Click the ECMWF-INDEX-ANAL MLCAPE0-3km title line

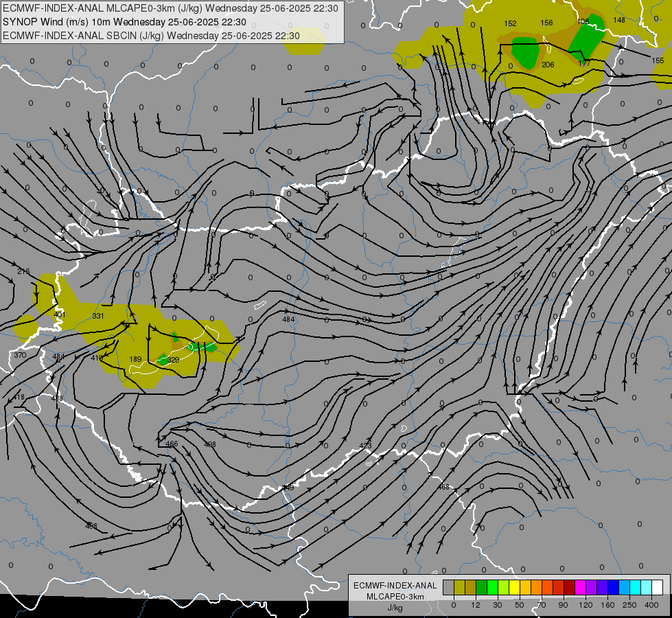pyautogui.click(x=170, y=8)
